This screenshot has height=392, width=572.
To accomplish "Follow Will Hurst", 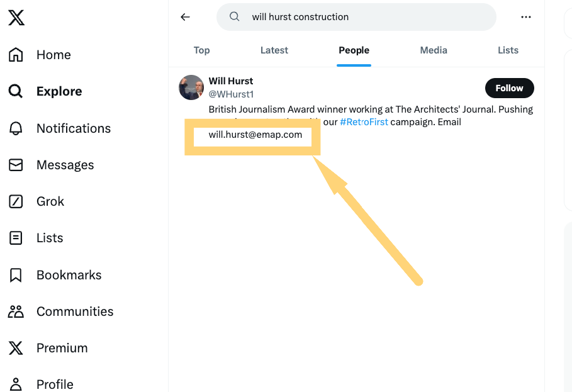I will click(509, 88).
